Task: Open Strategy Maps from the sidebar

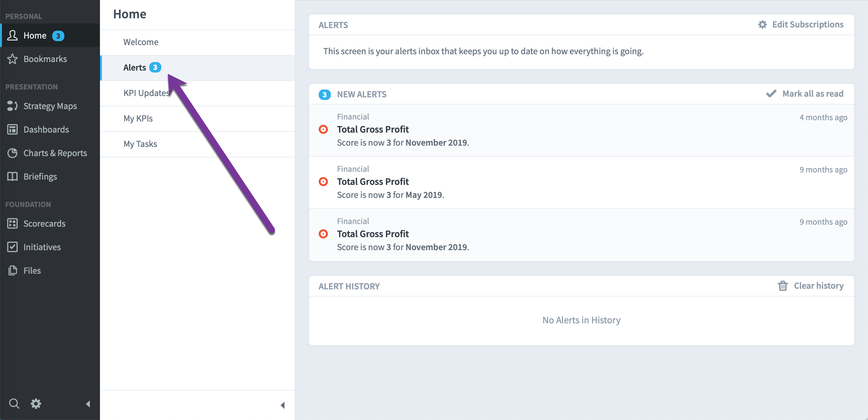Action: [x=50, y=106]
